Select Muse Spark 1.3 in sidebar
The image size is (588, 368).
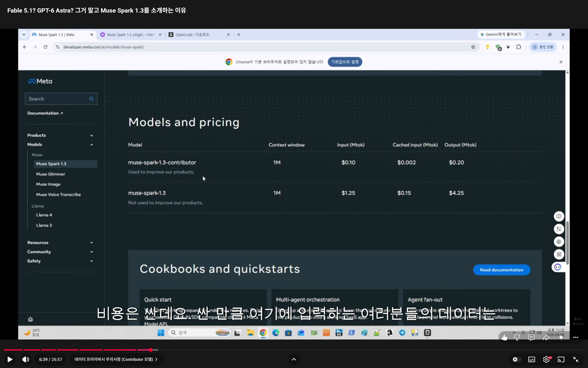(x=66, y=164)
